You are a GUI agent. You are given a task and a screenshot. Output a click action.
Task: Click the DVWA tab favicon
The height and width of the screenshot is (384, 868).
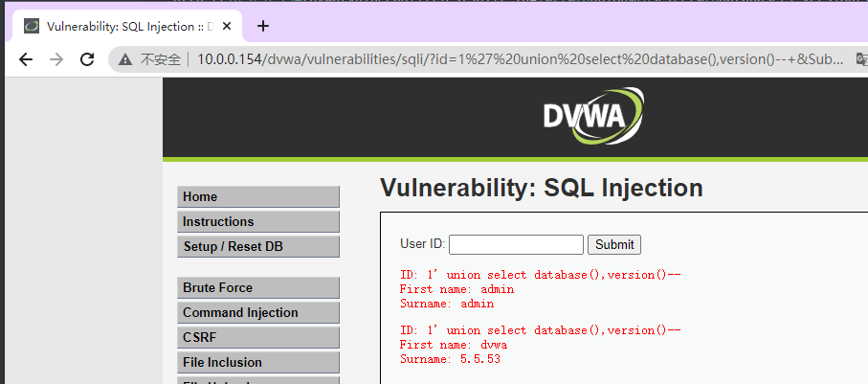[32, 26]
